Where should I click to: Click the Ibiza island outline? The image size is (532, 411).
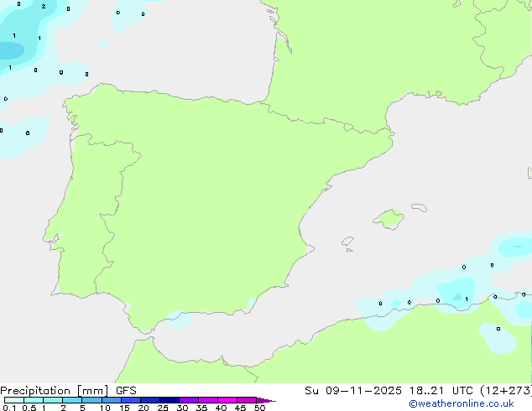pyautogui.click(x=347, y=242)
